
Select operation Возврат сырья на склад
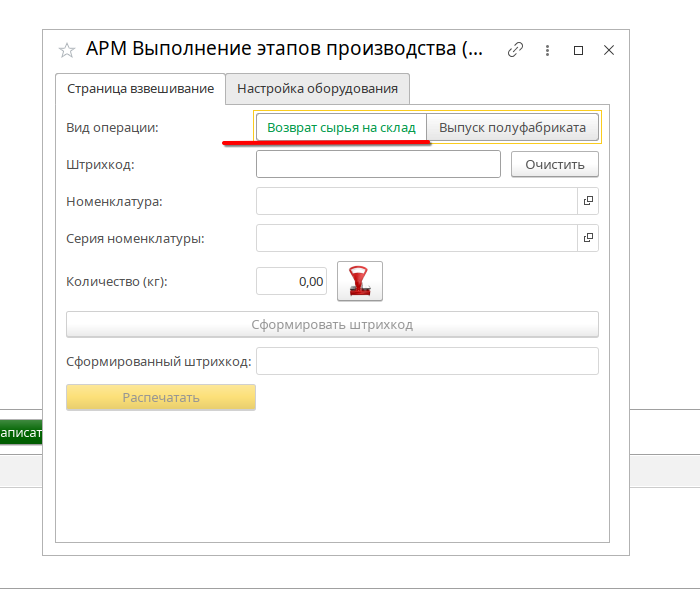[341, 128]
